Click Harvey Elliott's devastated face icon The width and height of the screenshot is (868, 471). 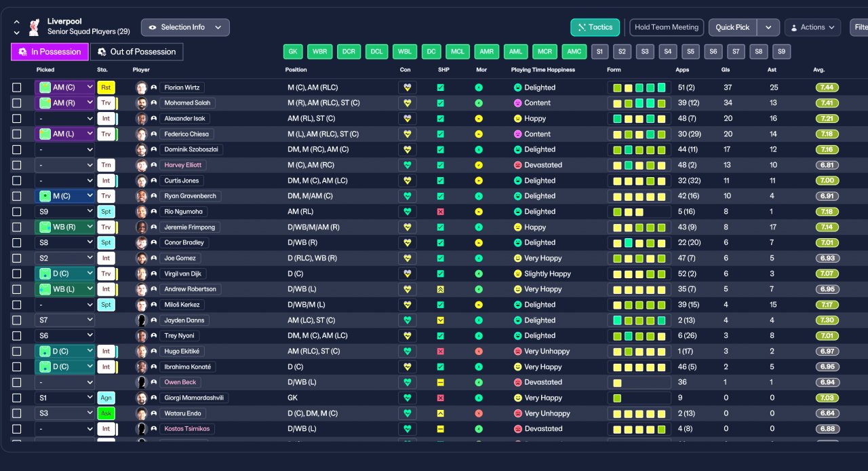517,165
